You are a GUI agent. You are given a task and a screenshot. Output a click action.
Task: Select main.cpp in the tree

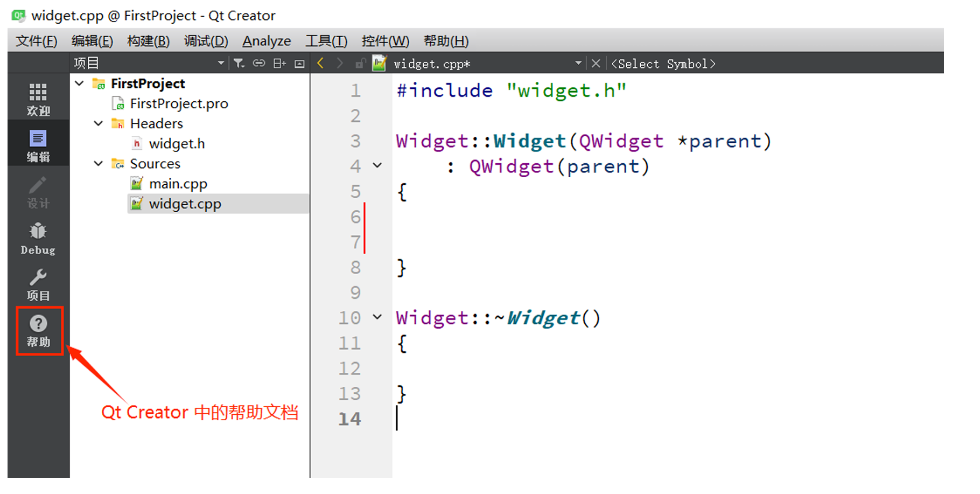pos(178,184)
